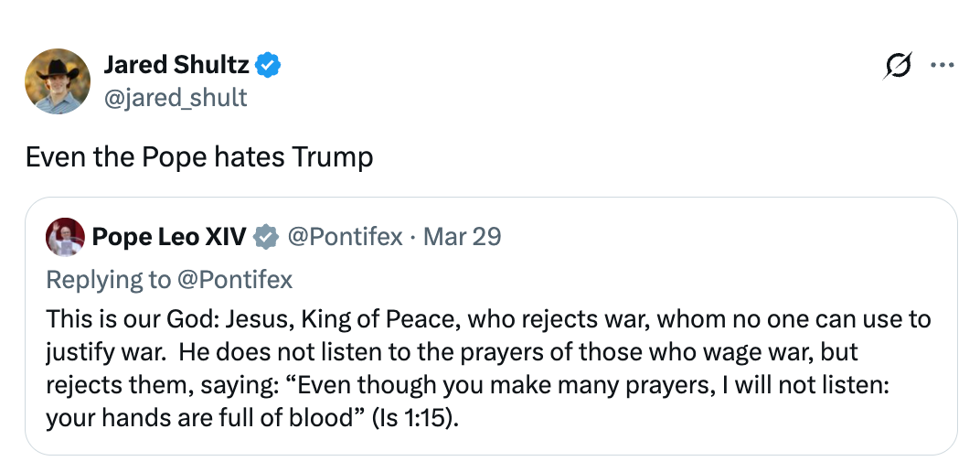Open Jared Shultz's cowboy hat profile picture
Viewport: 980px width, 472px height.
coord(58,80)
